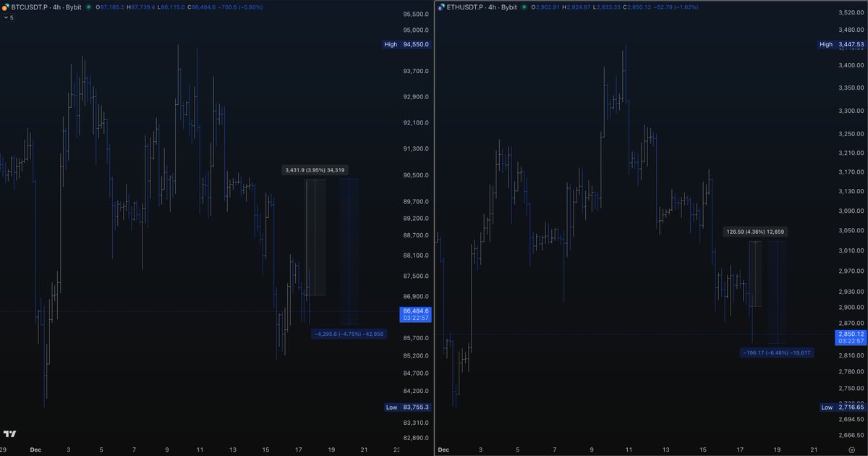Select the BTC short measurement label −4,295.6 (−4.75%)
Viewport: 868px width, 456px height.
tap(349, 334)
